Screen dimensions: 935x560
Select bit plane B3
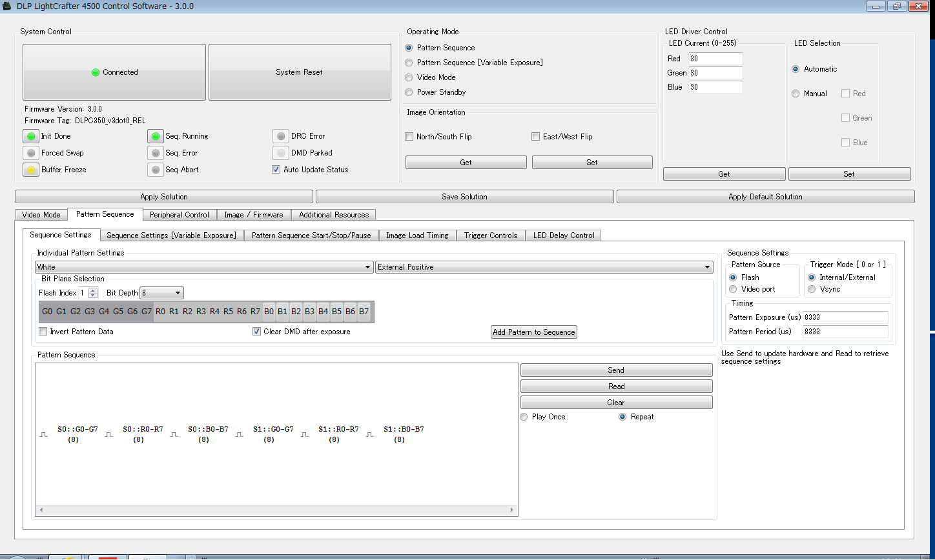click(309, 312)
